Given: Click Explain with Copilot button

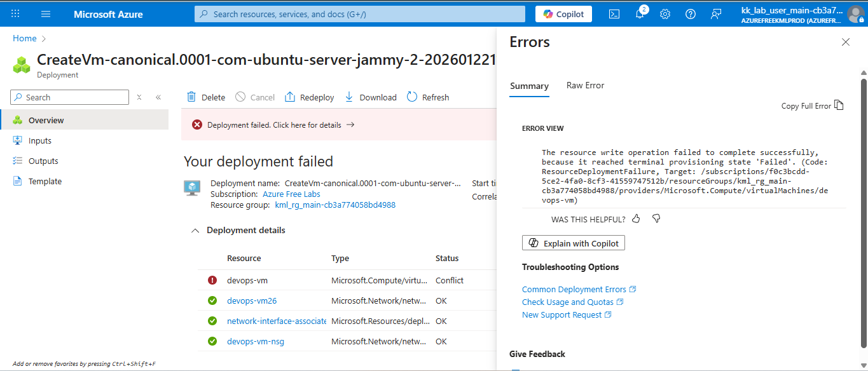Looking at the screenshot, I should pyautogui.click(x=574, y=243).
